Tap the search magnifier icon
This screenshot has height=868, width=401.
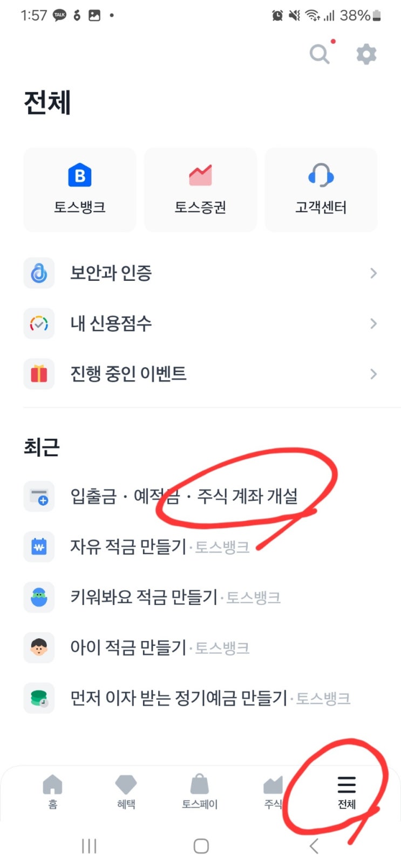click(x=320, y=54)
